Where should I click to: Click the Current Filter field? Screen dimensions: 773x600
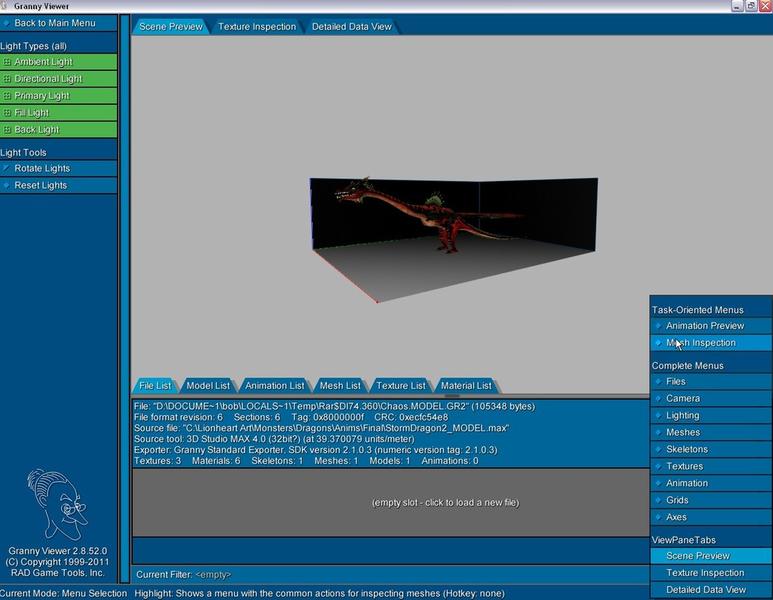click(390, 575)
